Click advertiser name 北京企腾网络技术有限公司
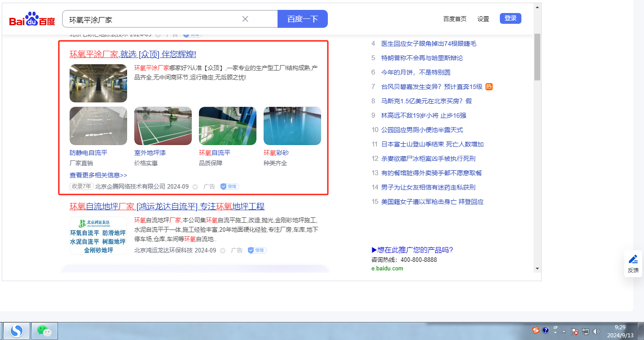The width and height of the screenshot is (644, 340). (130, 186)
